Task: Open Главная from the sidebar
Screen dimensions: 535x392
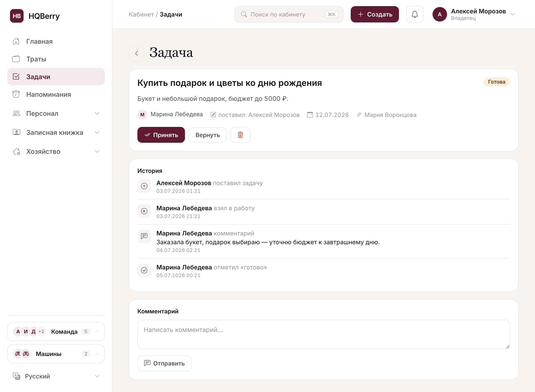Action: pyautogui.click(x=56, y=41)
